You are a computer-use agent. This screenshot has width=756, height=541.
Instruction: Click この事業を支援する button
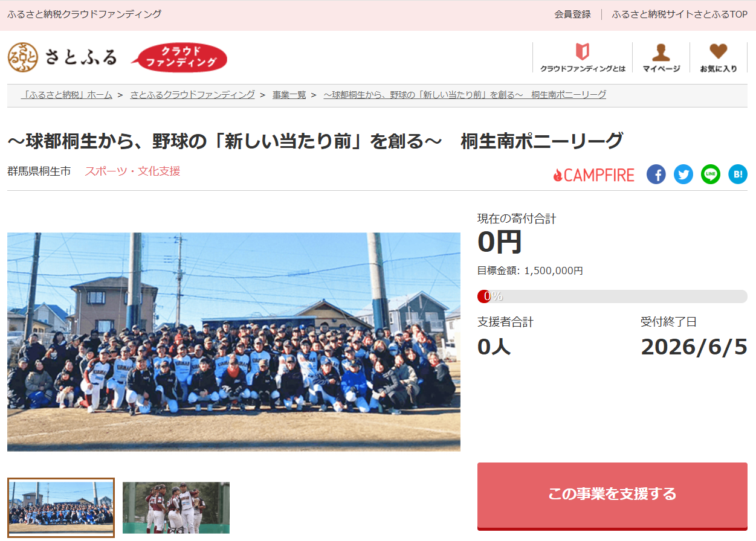coord(612,495)
